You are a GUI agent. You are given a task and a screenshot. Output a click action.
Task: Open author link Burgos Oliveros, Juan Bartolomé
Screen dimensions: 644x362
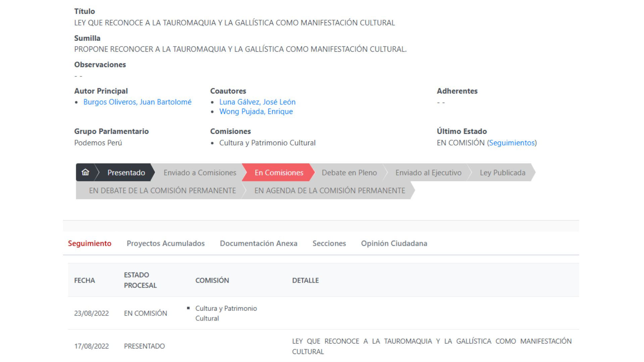(138, 102)
